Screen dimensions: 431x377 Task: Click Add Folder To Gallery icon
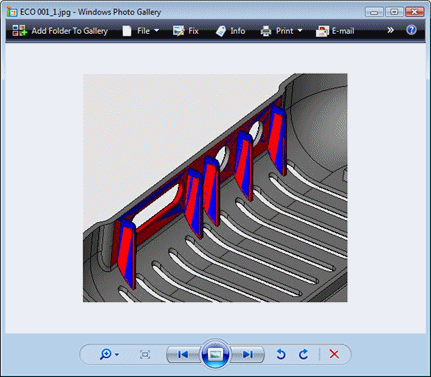[19, 31]
